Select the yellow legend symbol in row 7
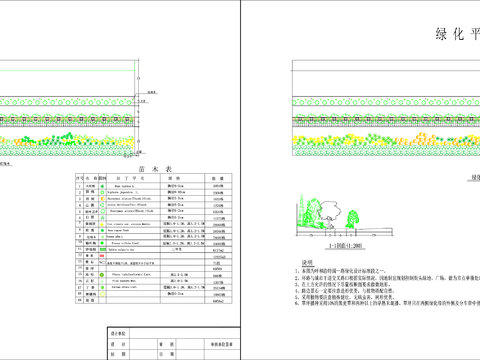480x360 pixels. click(102, 224)
